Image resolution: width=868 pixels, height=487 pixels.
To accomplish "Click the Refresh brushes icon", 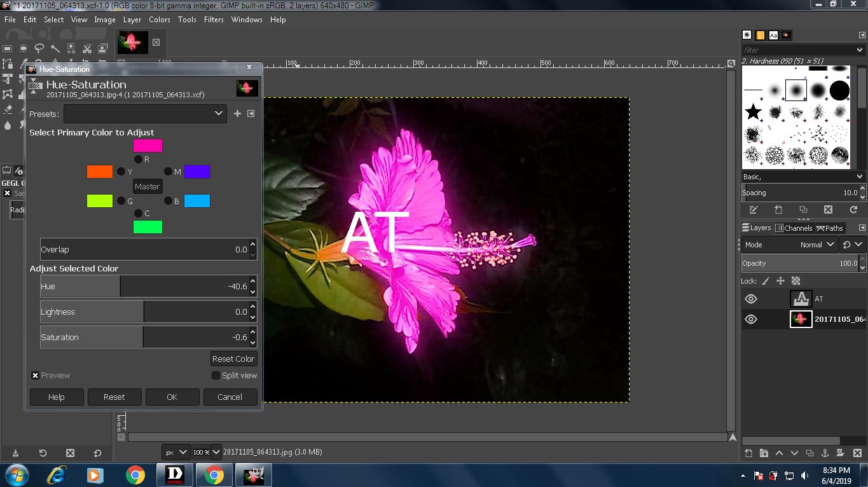I will click(853, 210).
